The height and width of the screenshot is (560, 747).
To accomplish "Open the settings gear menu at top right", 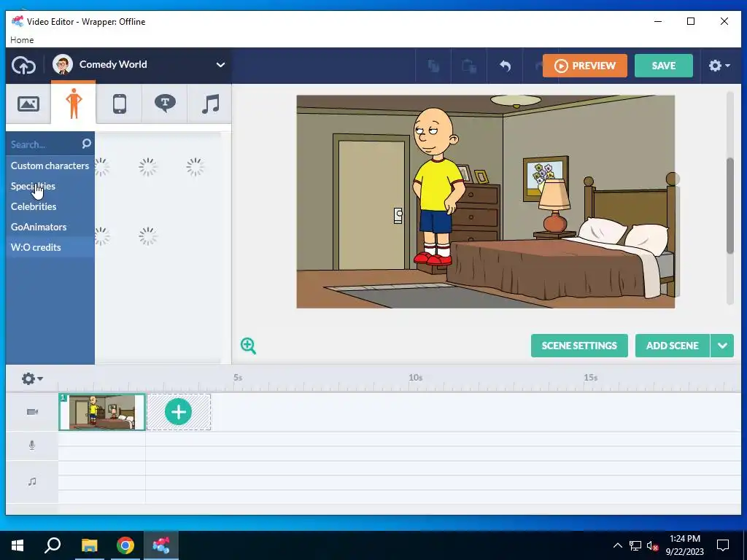I will tap(719, 66).
